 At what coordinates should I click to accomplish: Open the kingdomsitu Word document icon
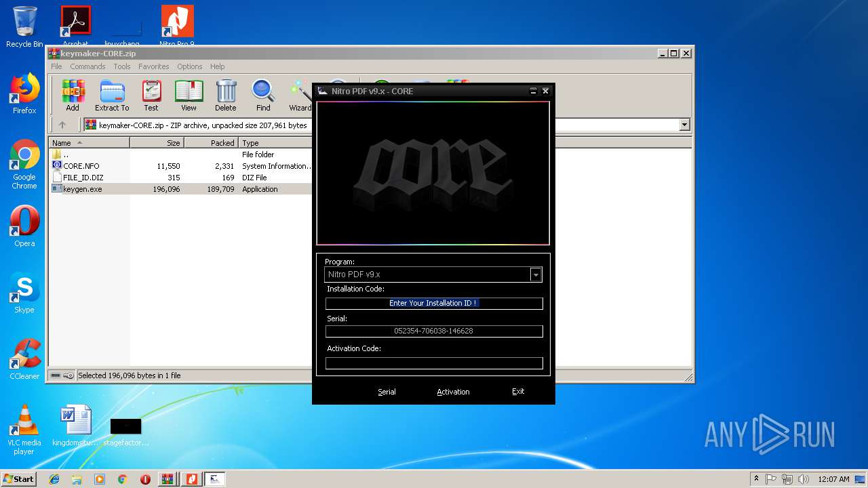[75, 426]
